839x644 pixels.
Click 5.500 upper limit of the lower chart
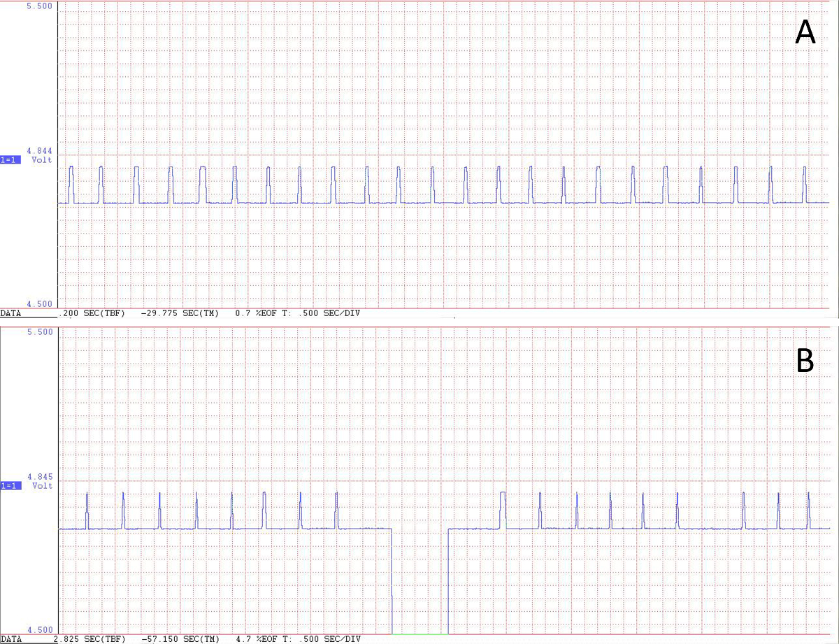coord(39,331)
